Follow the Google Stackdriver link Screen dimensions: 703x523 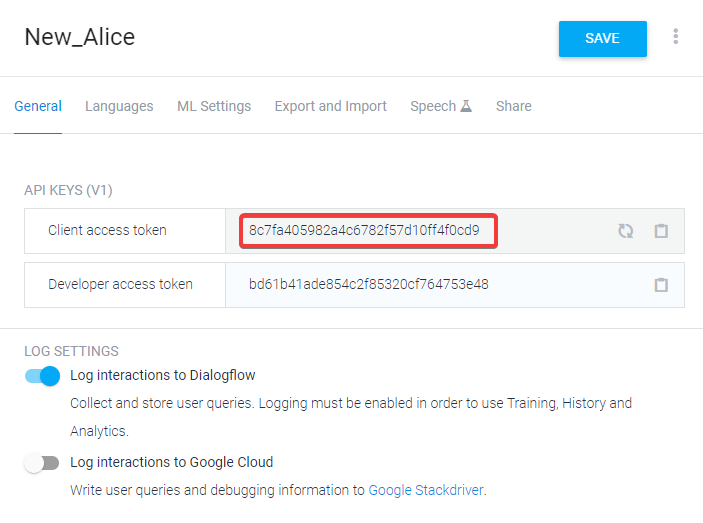click(x=426, y=490)
